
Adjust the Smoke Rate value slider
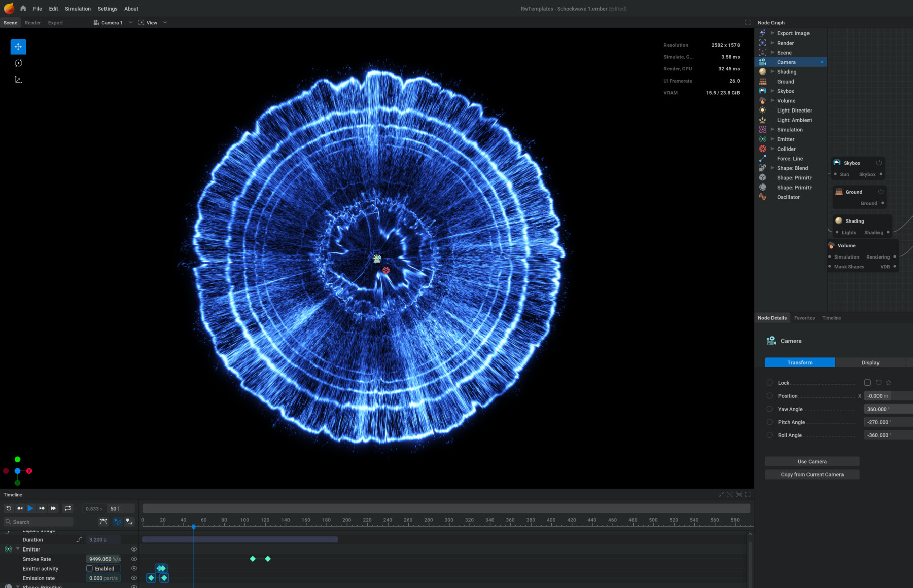[103, 559]
